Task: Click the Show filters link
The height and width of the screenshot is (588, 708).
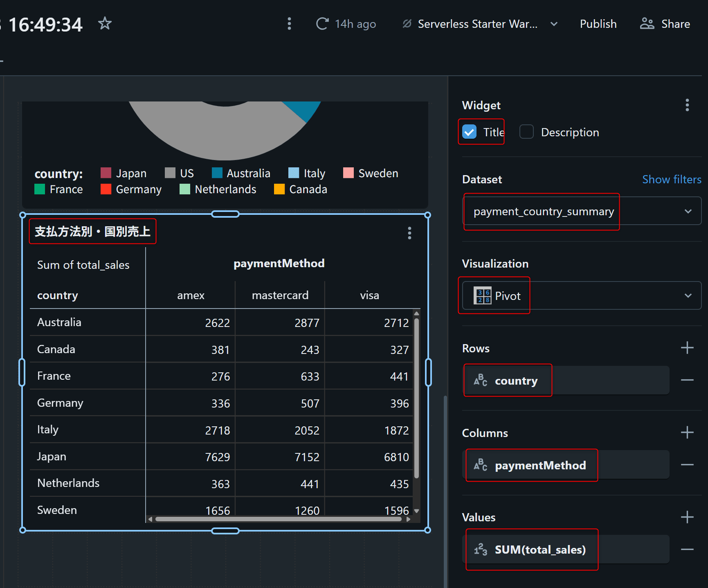Action: point(671,180)
